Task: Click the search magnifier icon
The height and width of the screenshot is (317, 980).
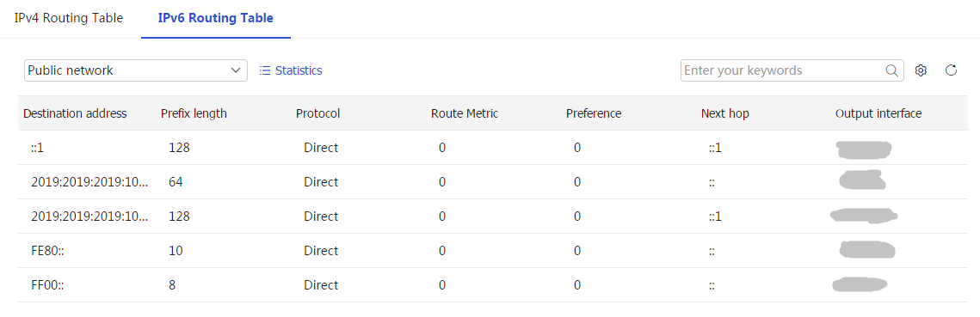Action: [892, 70]
